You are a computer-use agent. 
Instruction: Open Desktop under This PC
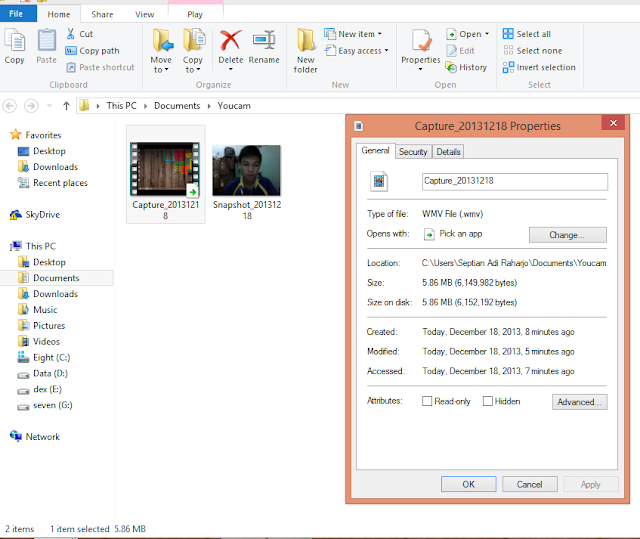(42, 262)
